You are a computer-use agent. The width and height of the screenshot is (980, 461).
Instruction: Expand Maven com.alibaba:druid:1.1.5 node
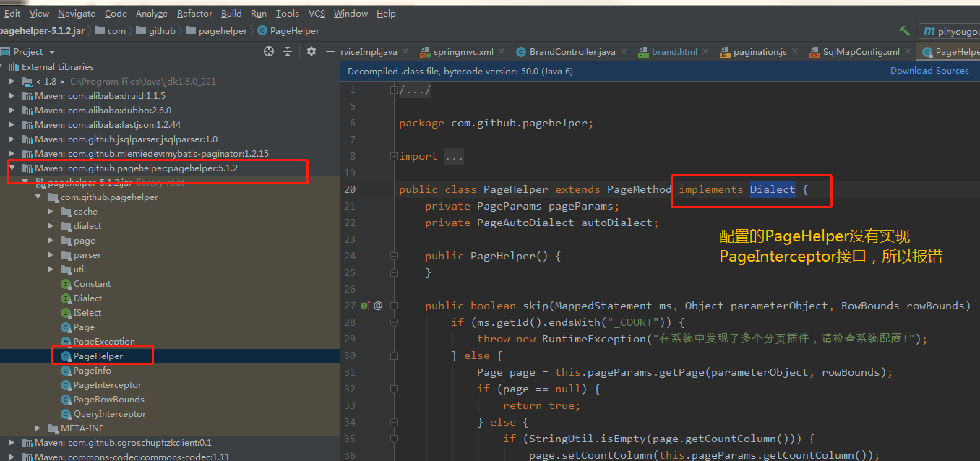tap(12, 96)
